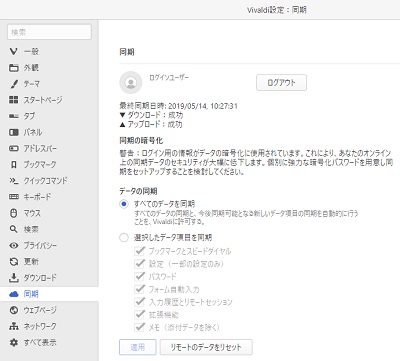Click the folder icon beside 外観
This screenshot has width=400, height=361.
14,68
